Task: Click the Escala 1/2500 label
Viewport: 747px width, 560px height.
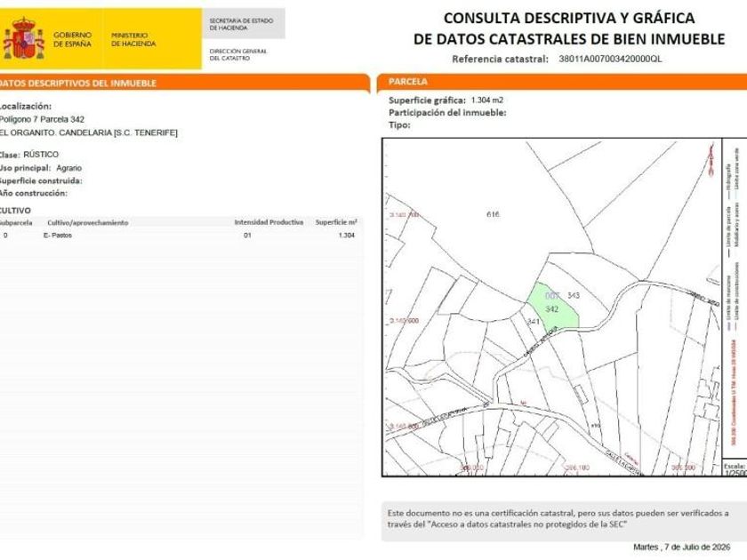Action: pyautogui.click(x=735, y=469)
